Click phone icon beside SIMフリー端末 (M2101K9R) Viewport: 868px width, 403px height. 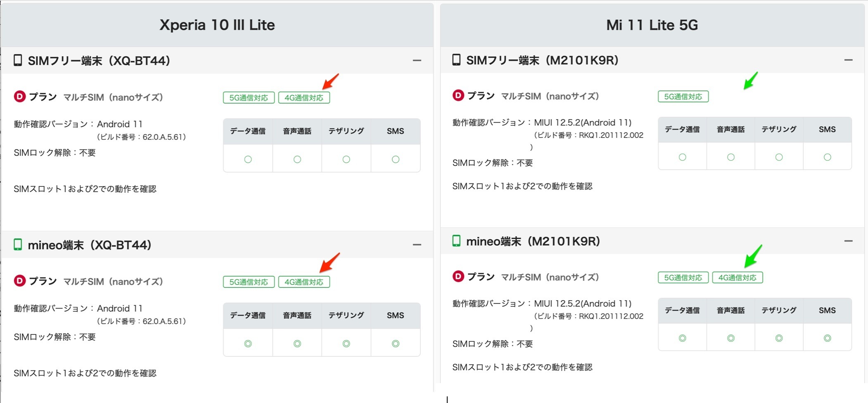pos(456,60)
